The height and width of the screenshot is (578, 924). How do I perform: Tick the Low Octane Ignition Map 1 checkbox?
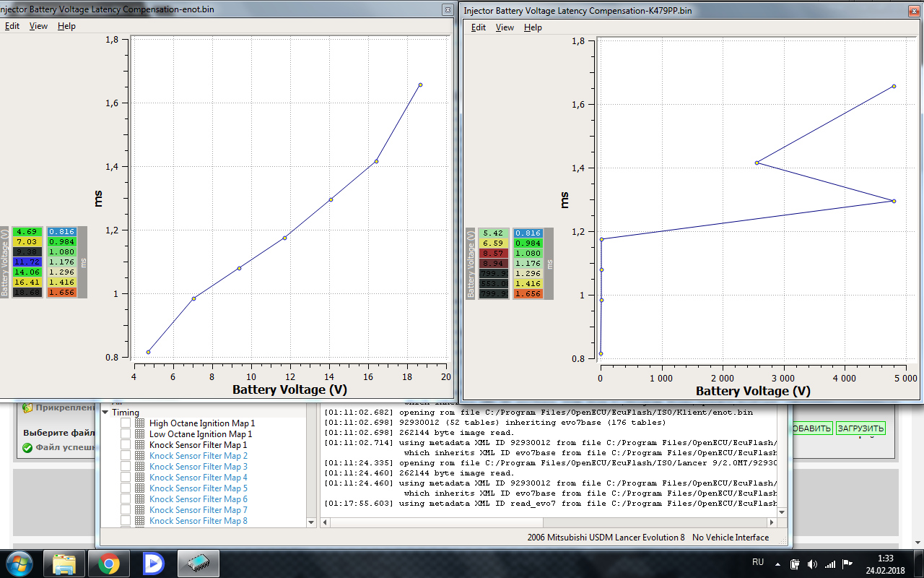[126, 434]
